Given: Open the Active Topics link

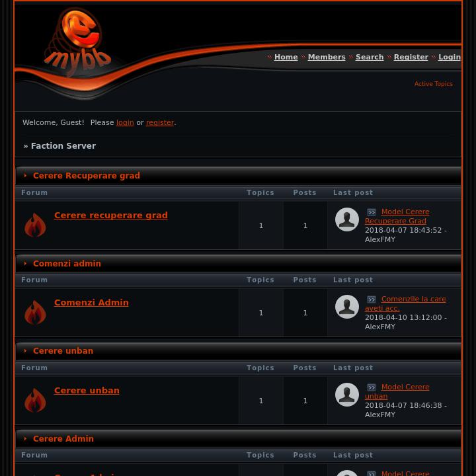Looking at the screenshot, I should click(x=434, y=84).
